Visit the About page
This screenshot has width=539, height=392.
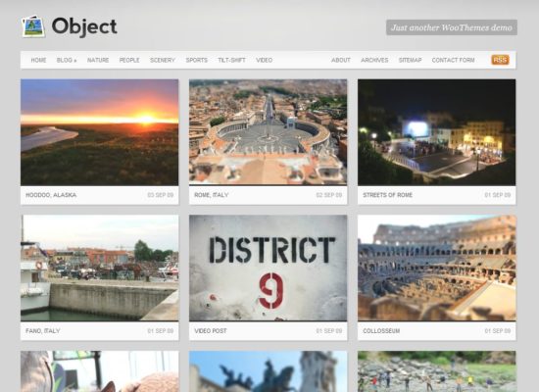click(341, 60)
